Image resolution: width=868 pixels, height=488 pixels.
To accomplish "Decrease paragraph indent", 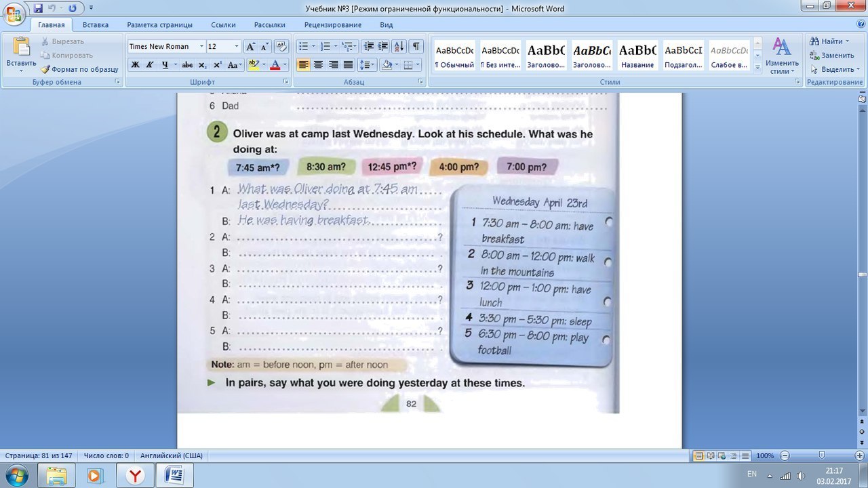I will pyautogui.click(x=369, y=46).
